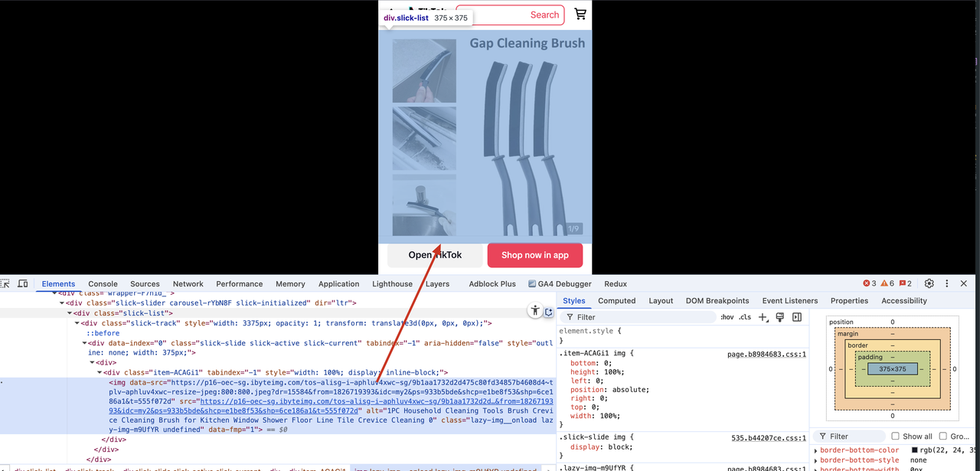Screen dimensions: 980x471
Task: Open the Layers tab
Action: point(437,283)
